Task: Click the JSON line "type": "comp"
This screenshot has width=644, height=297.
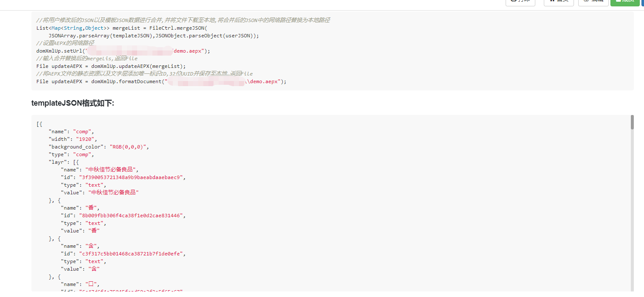Action: pyautogui.click(x=71, y=154)
